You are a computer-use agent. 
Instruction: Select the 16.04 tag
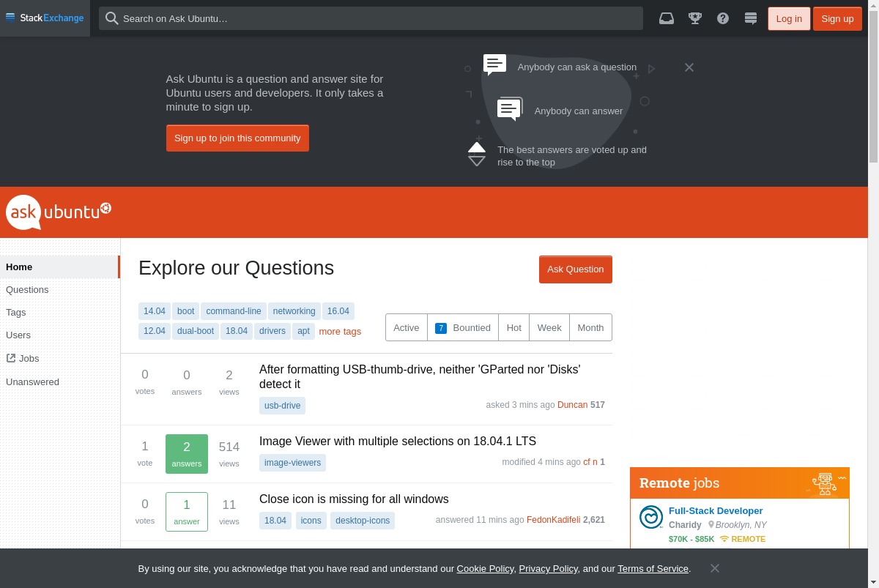tap(338, 311)
